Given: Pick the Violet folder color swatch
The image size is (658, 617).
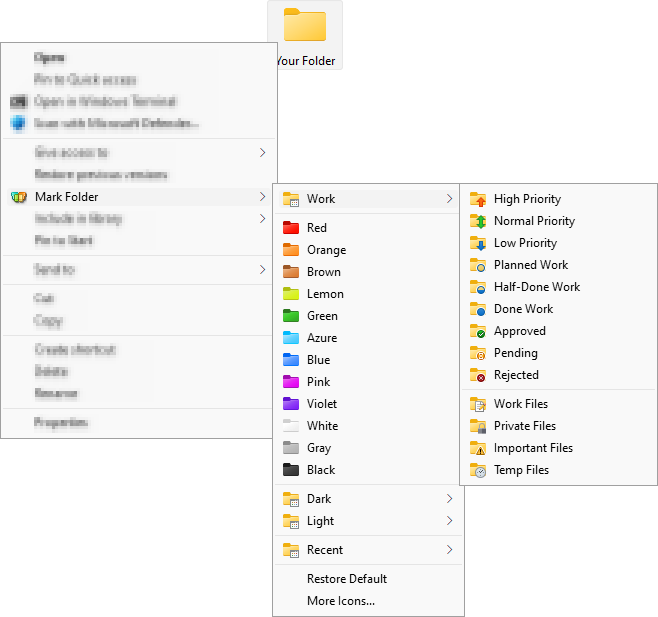Looking at the screenshot, I should (x=291, y=404).
